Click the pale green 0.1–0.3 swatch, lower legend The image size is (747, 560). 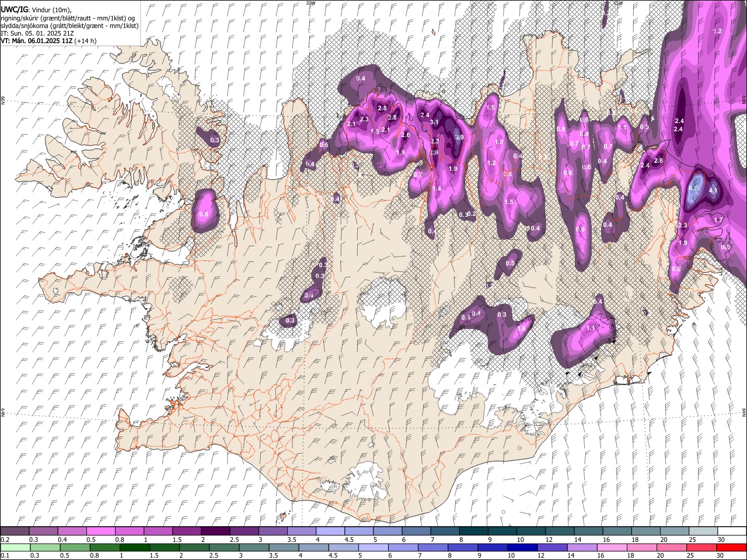tap(15, 547)
